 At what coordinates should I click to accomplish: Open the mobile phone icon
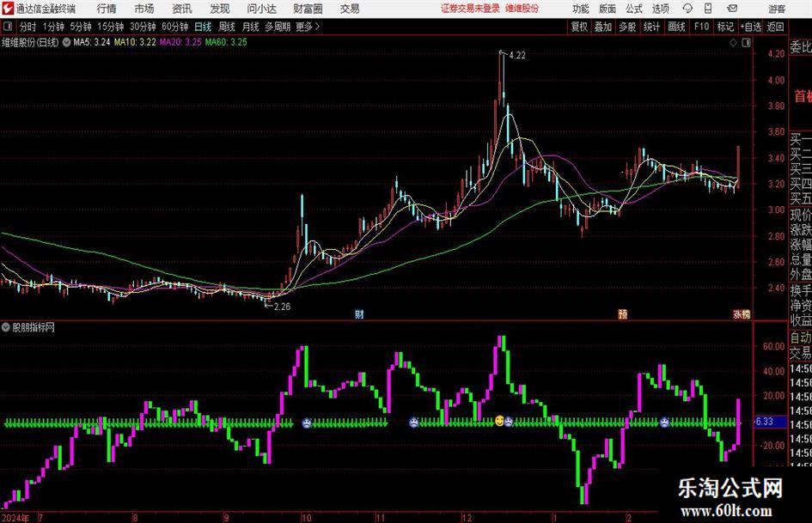(708, 9)
